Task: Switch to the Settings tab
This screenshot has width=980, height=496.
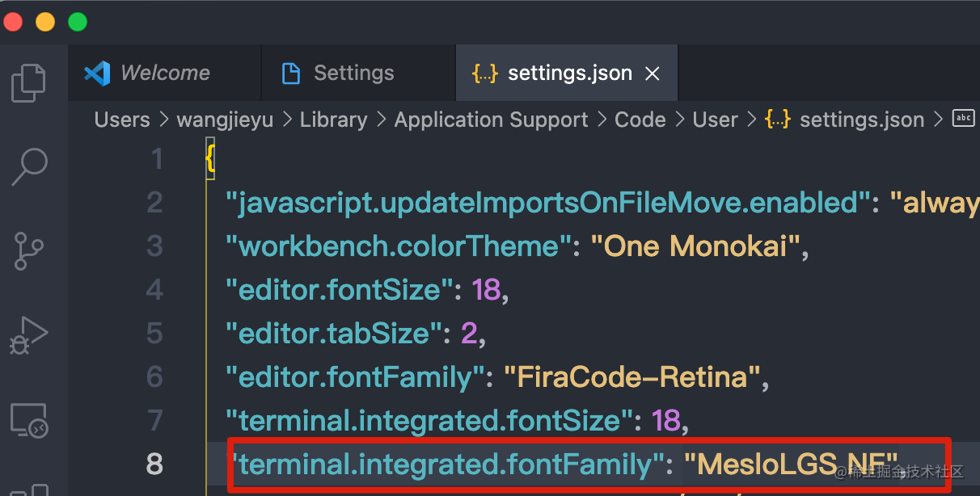Action: 353,73
